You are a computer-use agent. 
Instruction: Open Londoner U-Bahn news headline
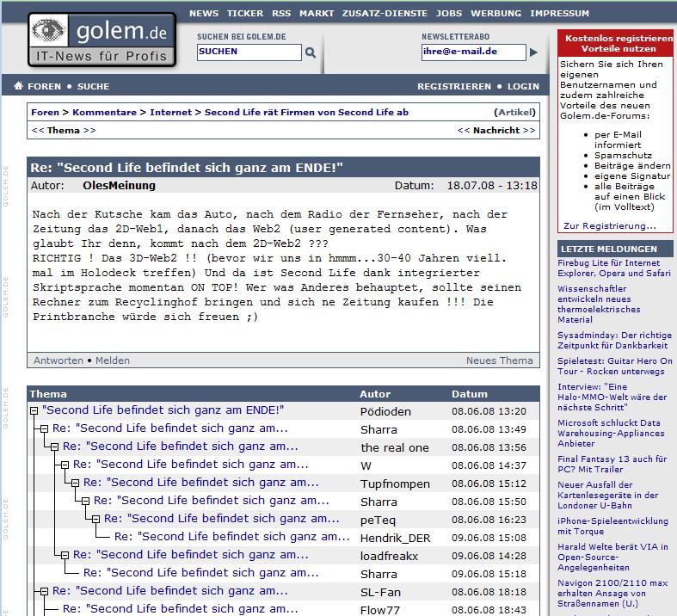(608, 496)
